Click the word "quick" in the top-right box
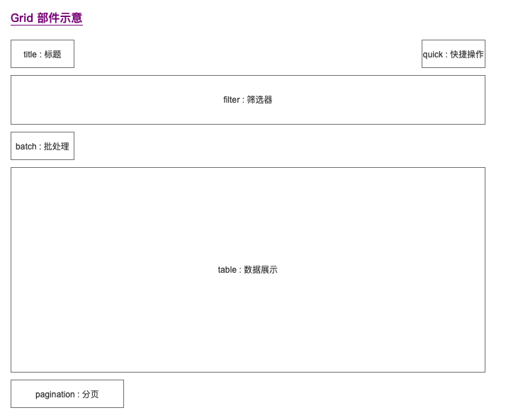 pos(433,55)
